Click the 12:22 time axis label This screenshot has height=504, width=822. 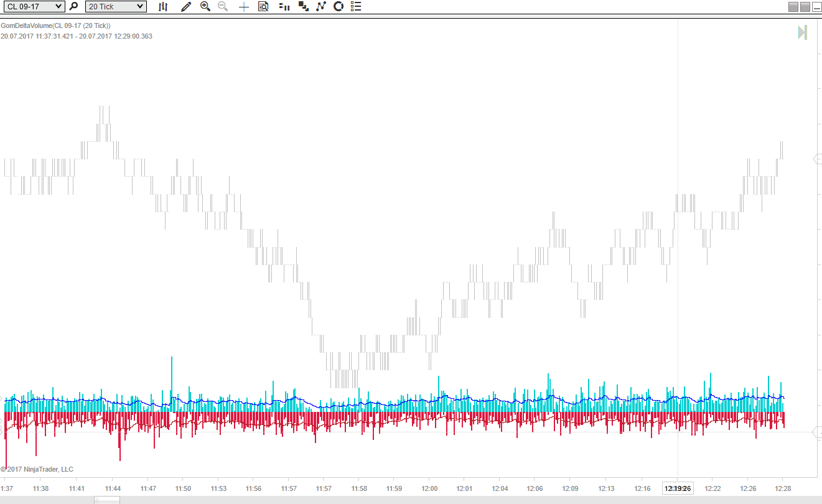pyautogui.click(x=712, y=488)
